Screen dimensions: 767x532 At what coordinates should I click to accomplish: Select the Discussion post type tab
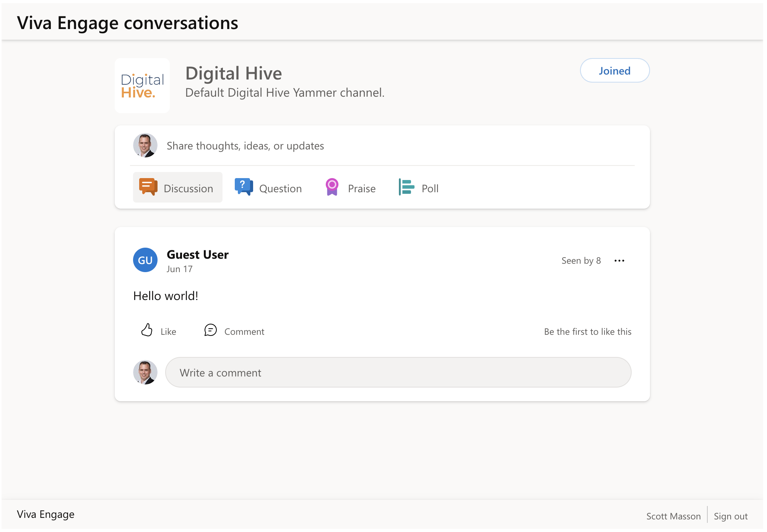(x=188, y=188)
